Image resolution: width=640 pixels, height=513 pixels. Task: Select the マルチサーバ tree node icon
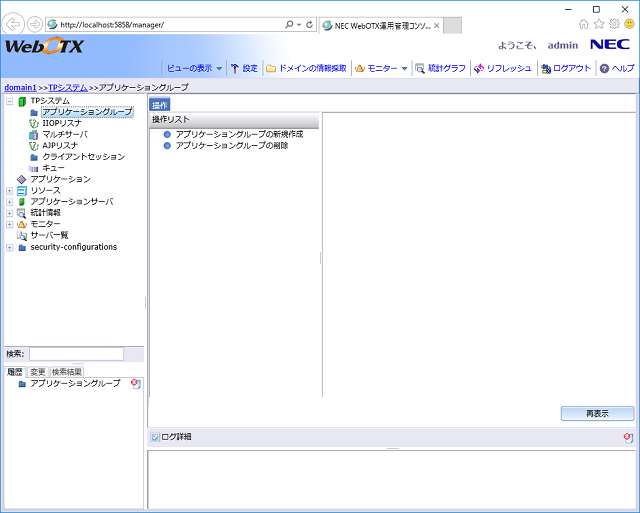click(x=34, y=134)
